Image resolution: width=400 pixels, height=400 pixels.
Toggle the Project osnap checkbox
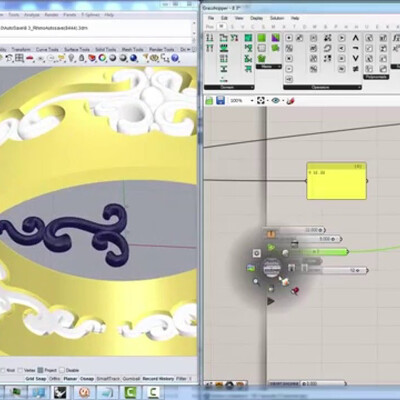click(40, 370)
